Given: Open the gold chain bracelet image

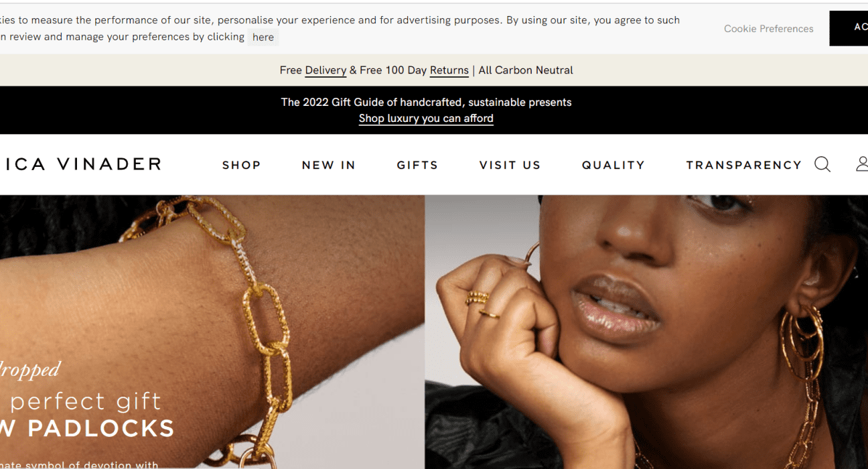Looking at the screenshot, I should [212, 332].
